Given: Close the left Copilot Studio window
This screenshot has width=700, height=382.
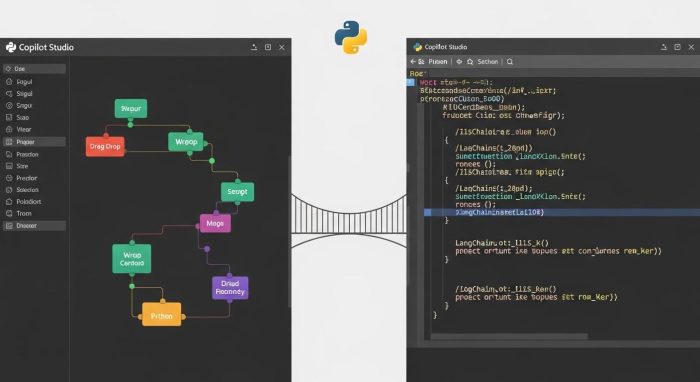Looking at the screenshot, I should (x=282, y=47).
